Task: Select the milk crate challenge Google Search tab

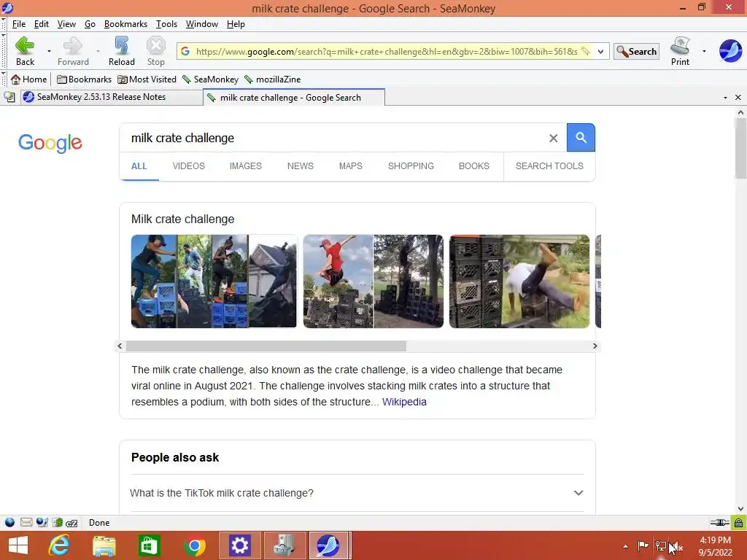Action: click(294, 97)
